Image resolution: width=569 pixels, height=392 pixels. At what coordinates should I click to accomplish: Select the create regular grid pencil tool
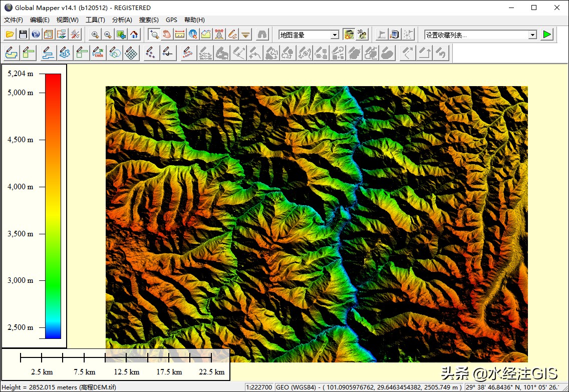coord(131,53)
